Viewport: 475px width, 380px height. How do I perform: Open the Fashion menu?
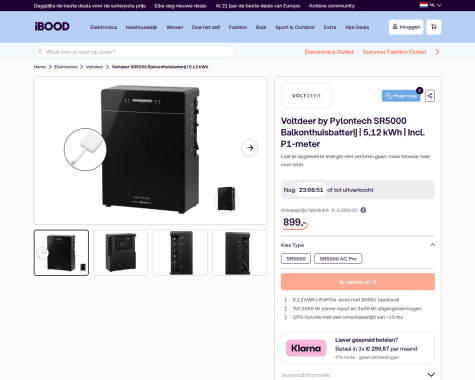click(x=238, y=27)
